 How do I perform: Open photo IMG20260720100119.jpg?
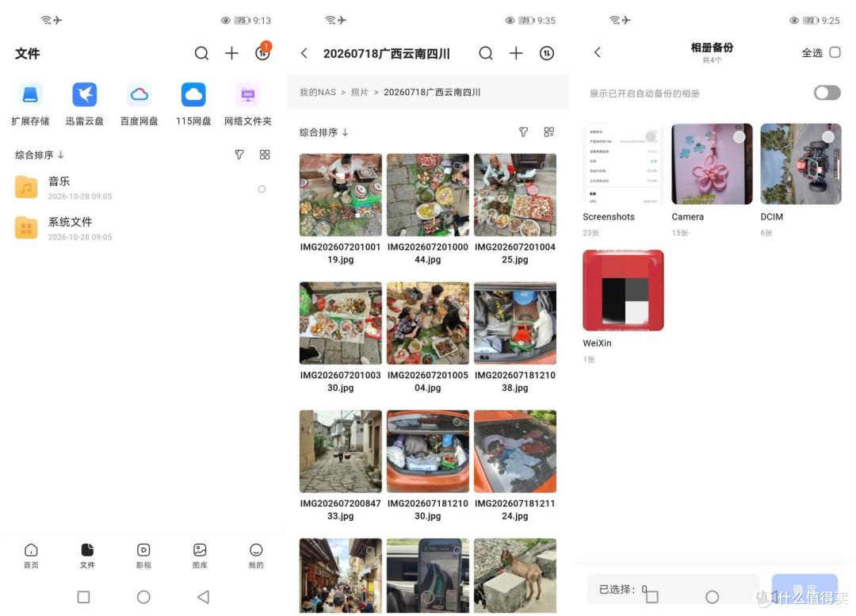pyautogui.click(x=340, y=194)
